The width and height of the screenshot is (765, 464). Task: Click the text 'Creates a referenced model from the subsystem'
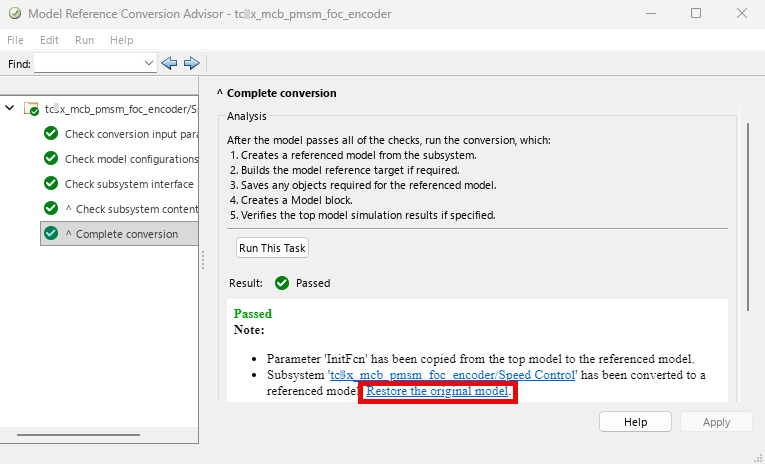[x=359, y=155]
